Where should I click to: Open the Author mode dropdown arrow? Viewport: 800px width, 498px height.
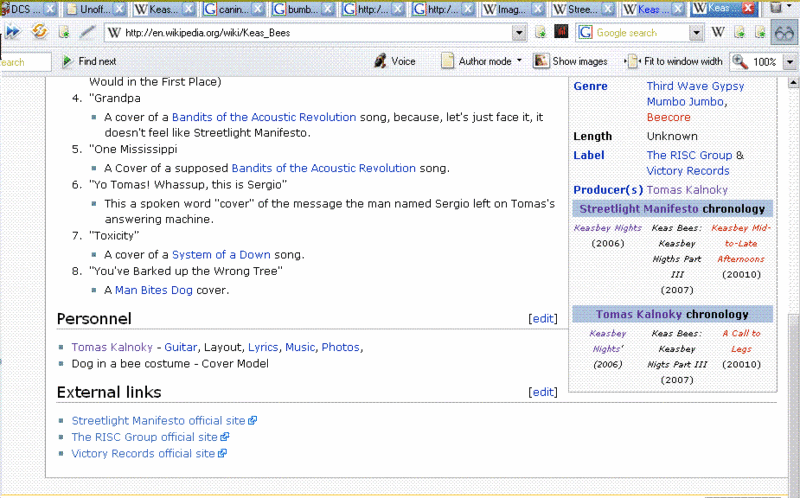519,61
